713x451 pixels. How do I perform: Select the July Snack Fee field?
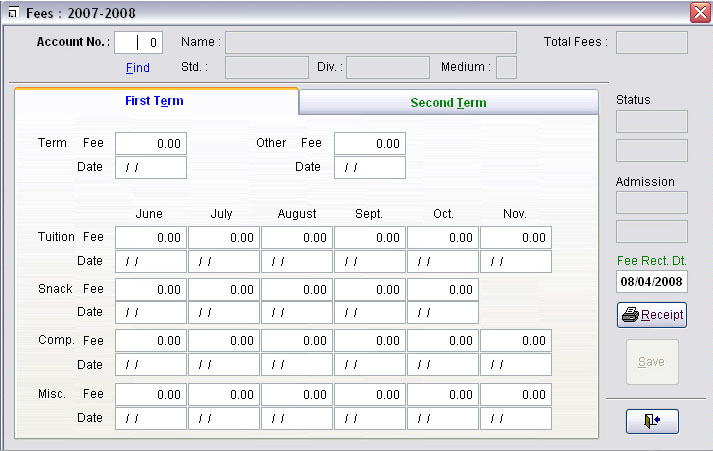pyautogui.click(x=224, y=289)
